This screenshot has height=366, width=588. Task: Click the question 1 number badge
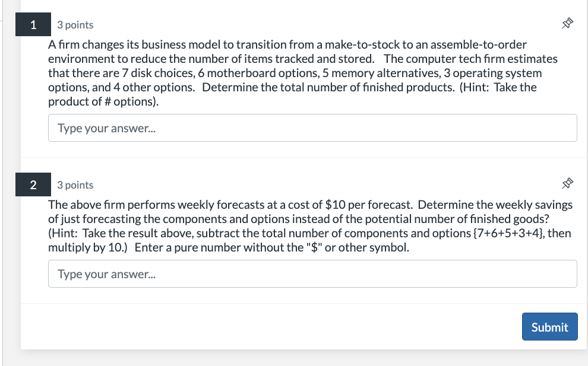point(33,24)
